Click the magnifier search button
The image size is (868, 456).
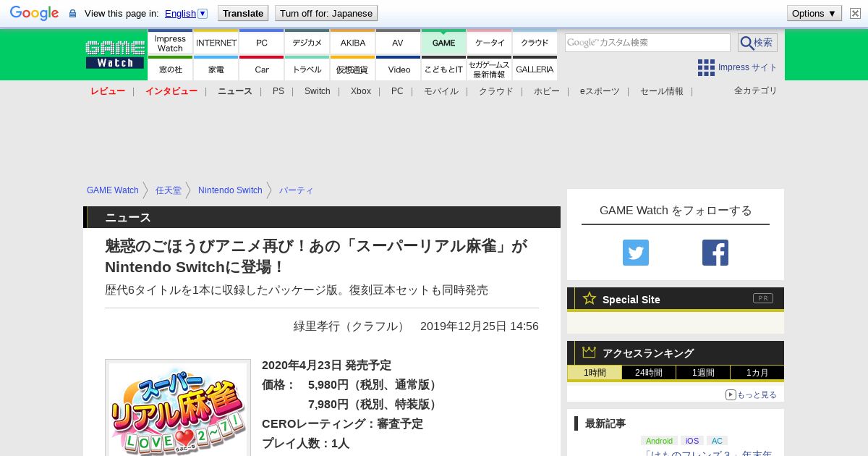(757, 43)
